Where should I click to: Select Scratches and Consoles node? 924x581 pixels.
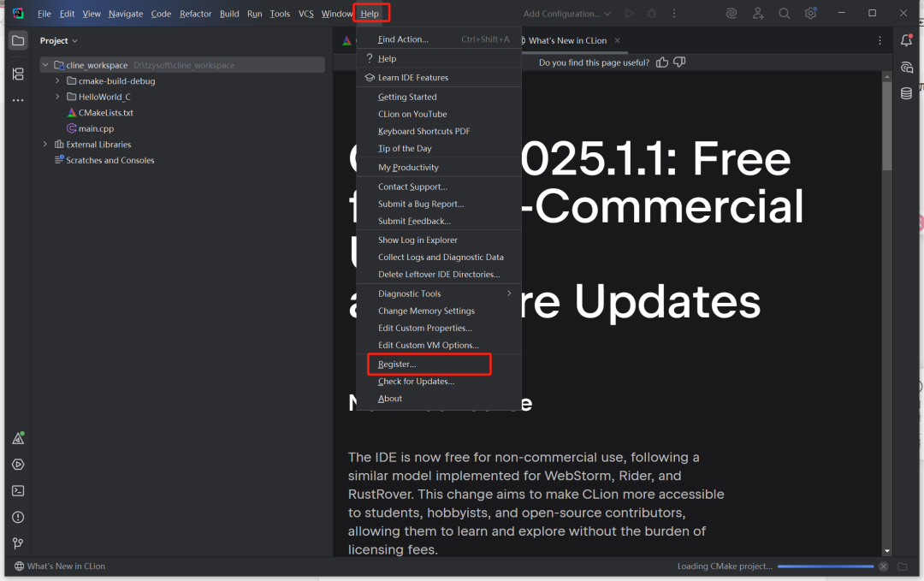pyautogui.click(x=104, y=160)
